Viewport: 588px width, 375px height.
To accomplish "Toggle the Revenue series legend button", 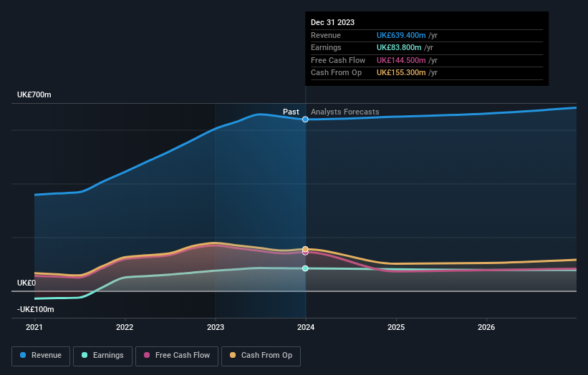I will pyautogui.click(x=41, y=356).
